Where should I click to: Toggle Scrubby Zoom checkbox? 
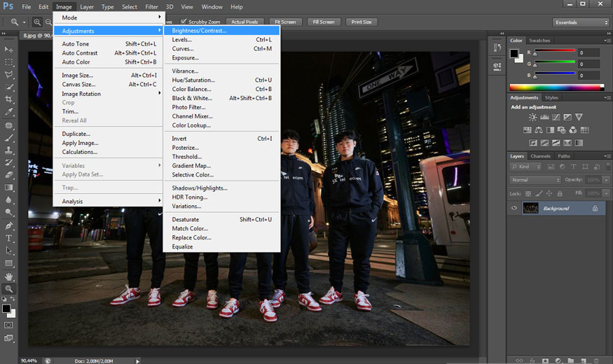tap(184, 22)
